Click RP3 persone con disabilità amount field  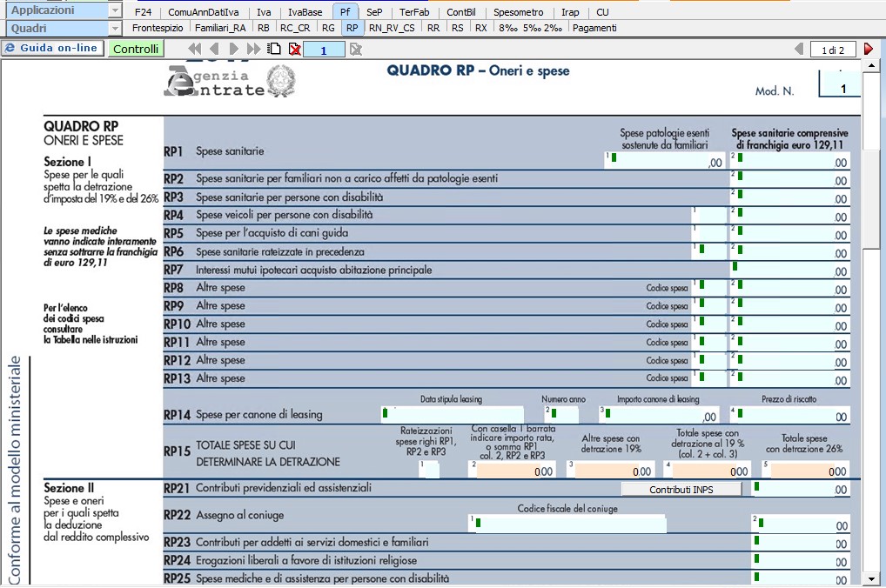click(789, 197)
